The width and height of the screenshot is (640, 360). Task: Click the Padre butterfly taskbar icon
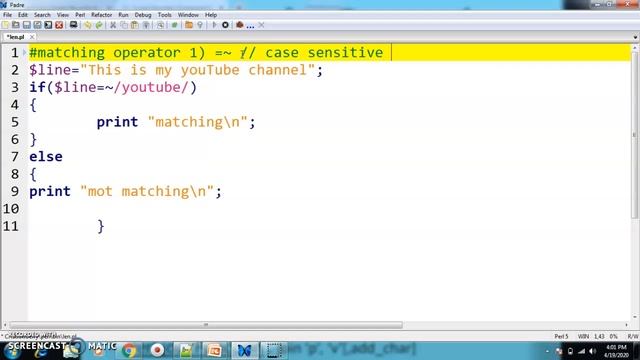[244, 350]
